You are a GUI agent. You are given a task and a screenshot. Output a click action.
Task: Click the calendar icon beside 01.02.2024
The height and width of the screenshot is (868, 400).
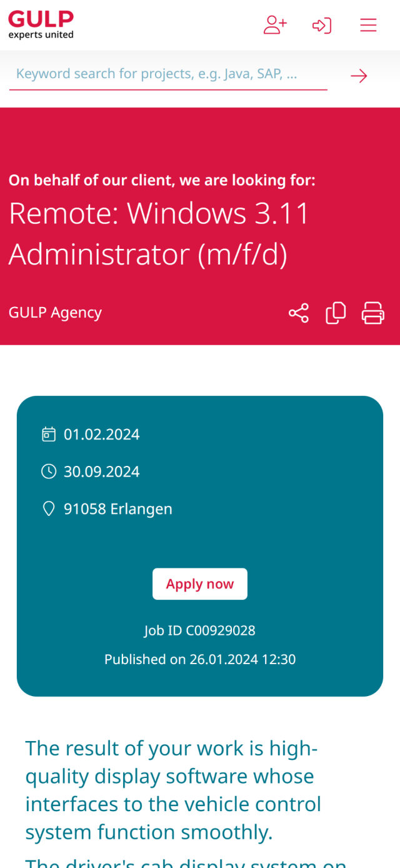(49, 433)
